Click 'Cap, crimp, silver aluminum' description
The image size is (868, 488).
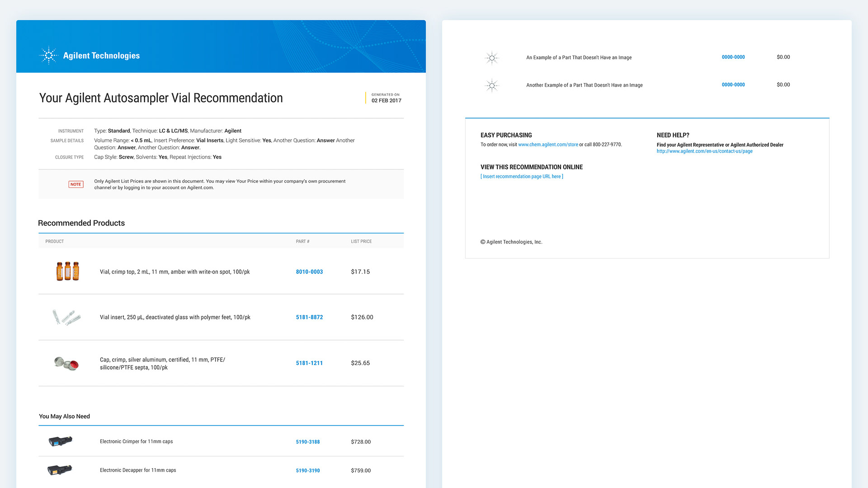pos(162,364)
